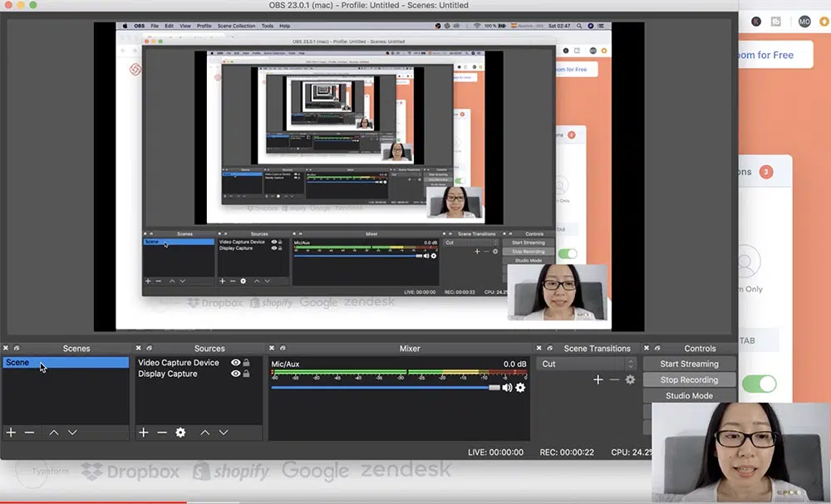Enable Studio Mode

[x=689, y=395]
